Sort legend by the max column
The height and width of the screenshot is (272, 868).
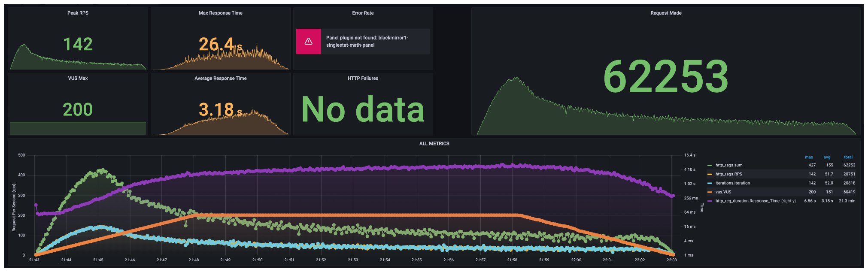809,157
